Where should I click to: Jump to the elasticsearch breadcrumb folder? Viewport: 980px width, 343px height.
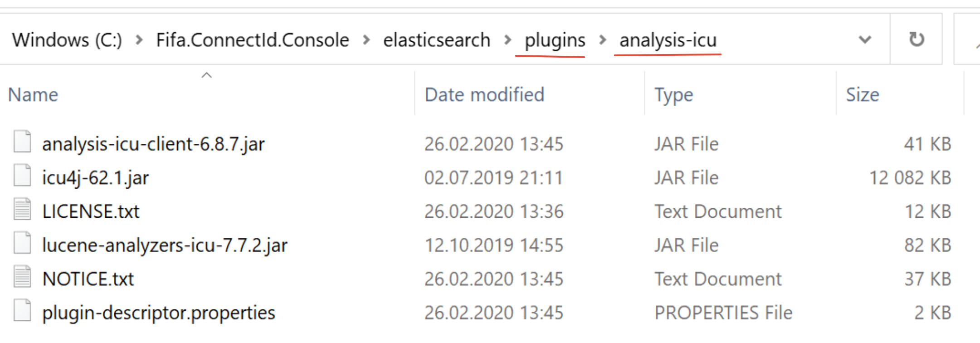437,40
